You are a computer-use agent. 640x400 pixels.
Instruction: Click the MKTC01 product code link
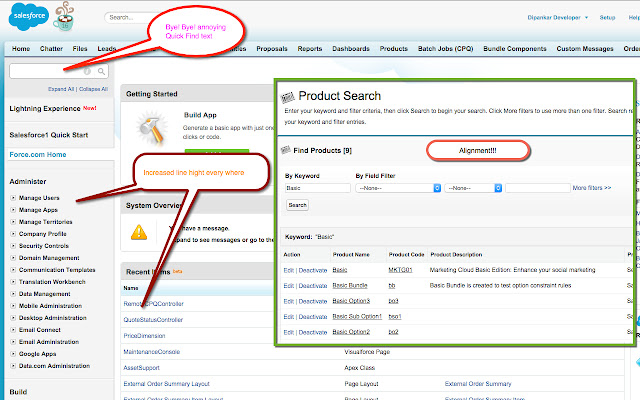[x=400, y=270]
